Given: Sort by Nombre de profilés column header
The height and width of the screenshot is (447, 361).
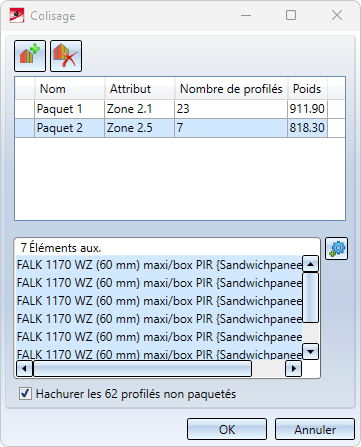Looking at the screenshot, I should click(231, 89).
